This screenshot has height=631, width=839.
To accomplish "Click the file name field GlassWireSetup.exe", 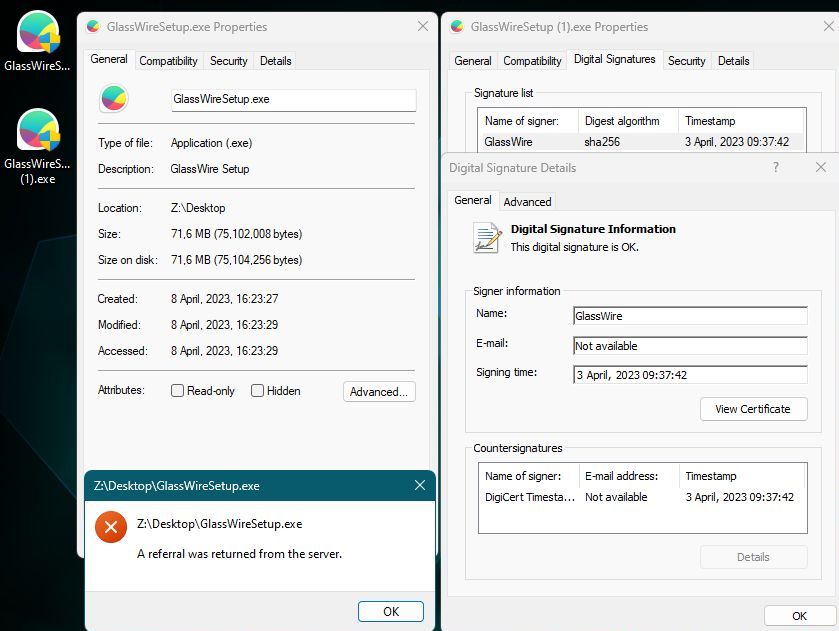I will pyautogui.click(x=294, y=100).
